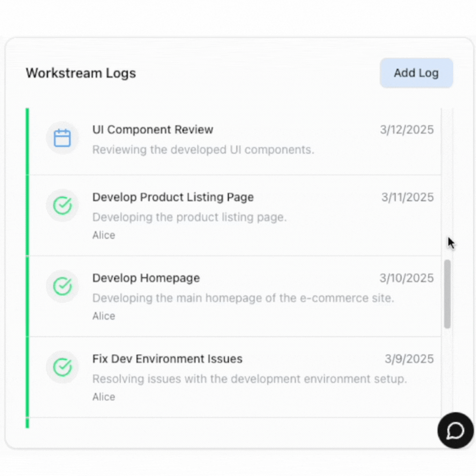This screenshot has height=476, width=476.
Task: Open the chat bubble in the bottom corner
Action: tap(455, 431)
